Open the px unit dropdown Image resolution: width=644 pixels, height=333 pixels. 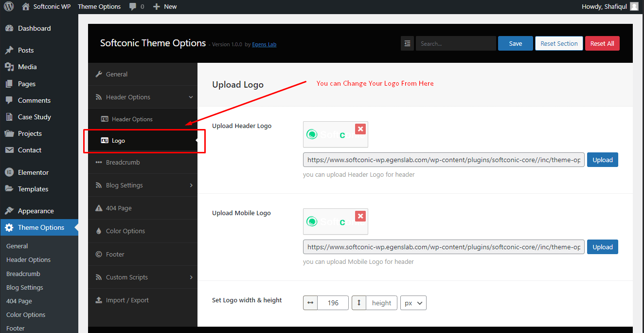[x=413, y=303]
